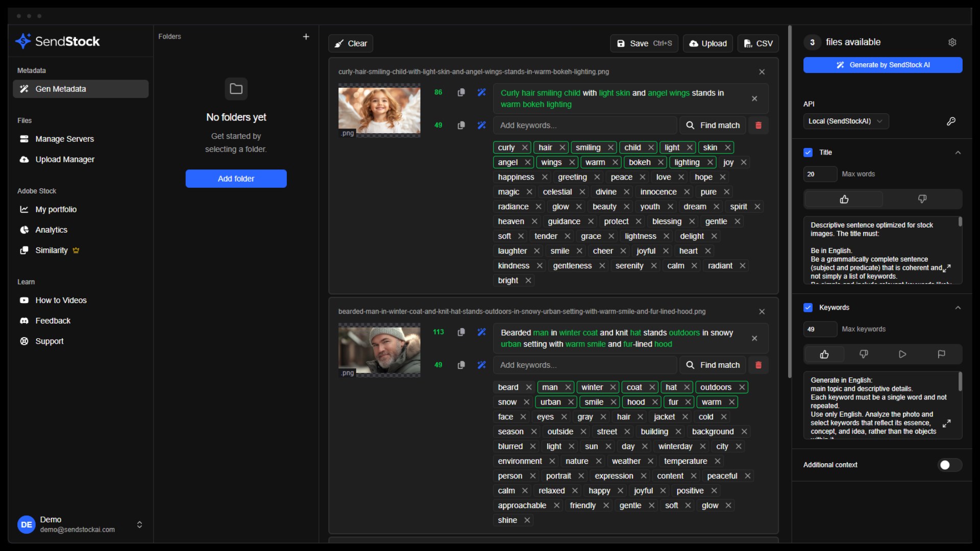This screenshot has height=551, width=980.
Task: Uncheck the Keywords checkbox
Action: [x=808, y=308]
